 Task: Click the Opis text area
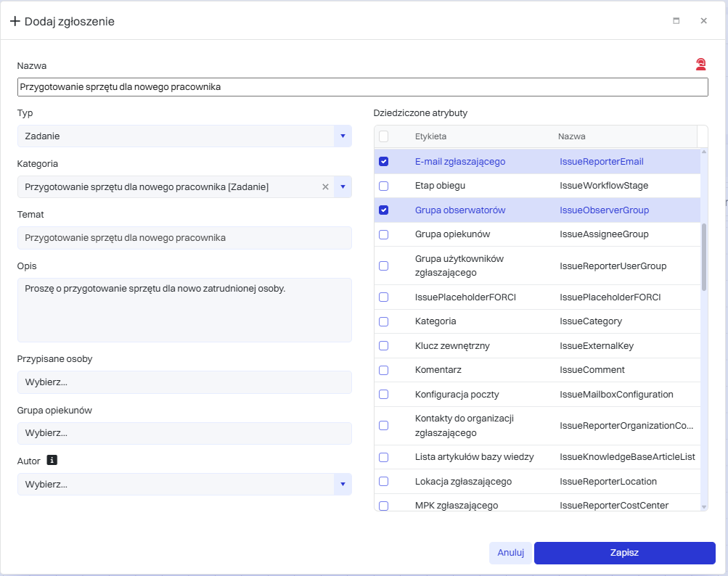[184, 310]
